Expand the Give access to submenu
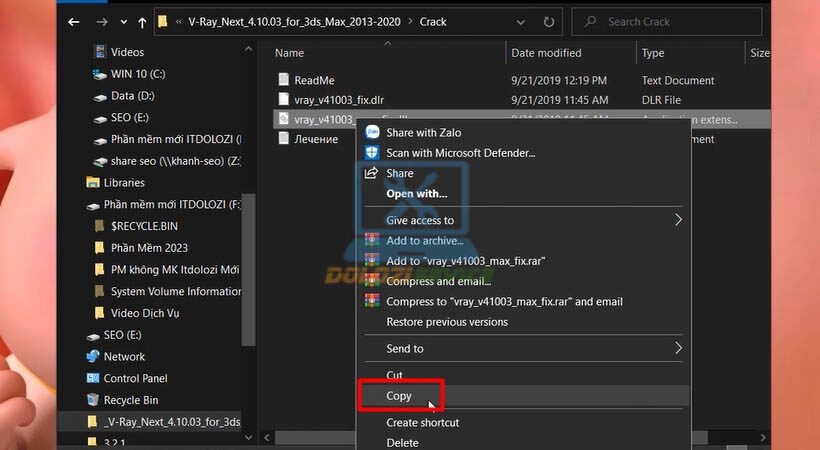 [x=523, y=220]
